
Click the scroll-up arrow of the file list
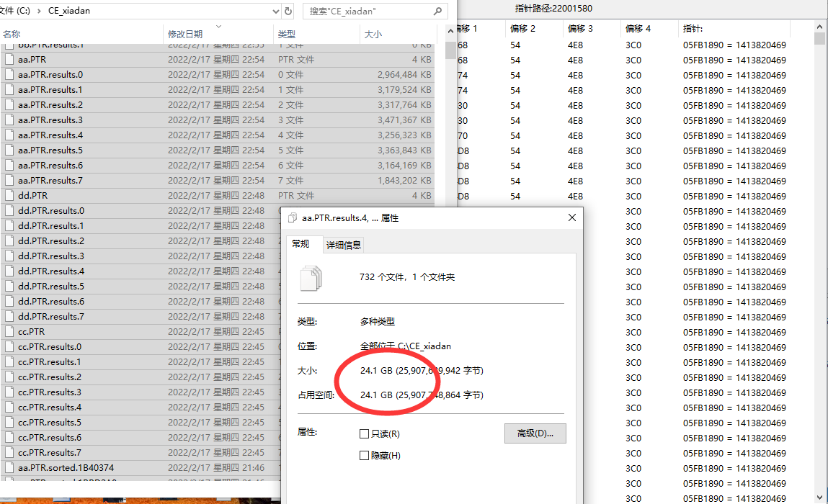(450, 30)
